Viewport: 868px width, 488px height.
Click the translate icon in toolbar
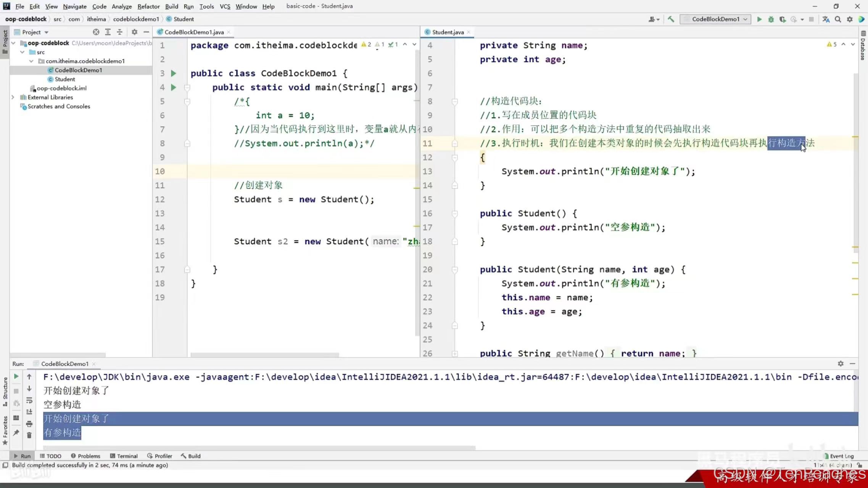pyautogui.click(x=826, y=19)
